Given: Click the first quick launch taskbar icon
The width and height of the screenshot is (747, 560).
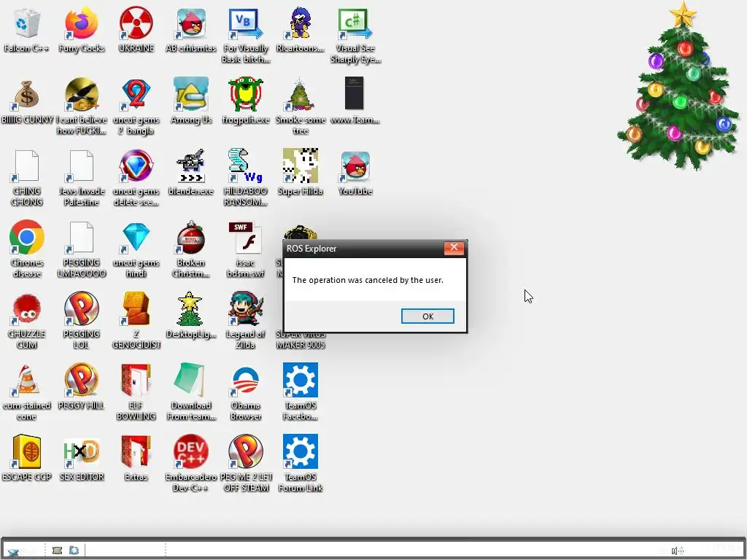Looking at the screenshot, I should pos(57,551).
